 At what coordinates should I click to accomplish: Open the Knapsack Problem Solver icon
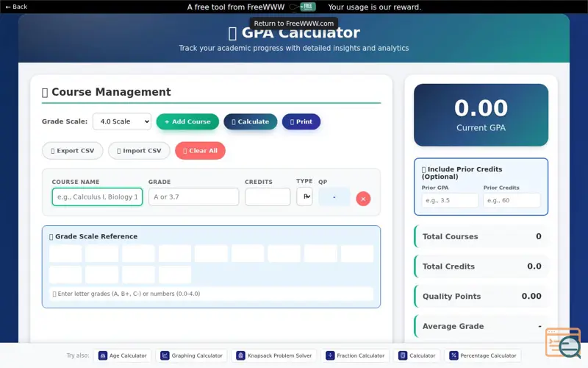coord(241,355)
